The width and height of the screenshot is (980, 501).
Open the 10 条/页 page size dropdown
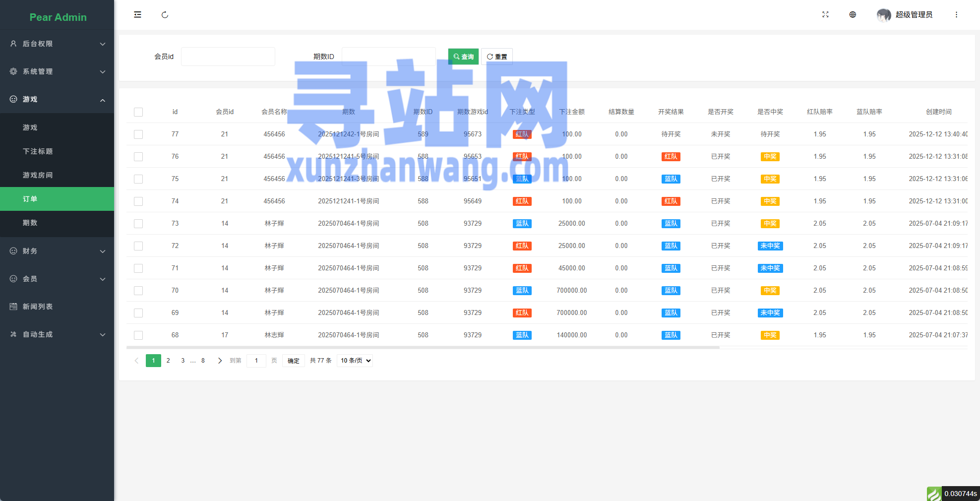(x=355, y=361)
